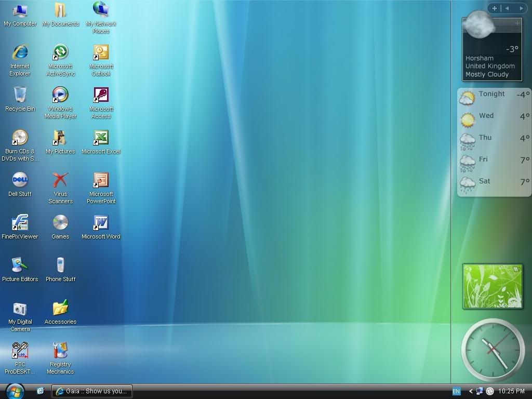Go to next sidebar gadget page arrow

click(x=522, y=8)
